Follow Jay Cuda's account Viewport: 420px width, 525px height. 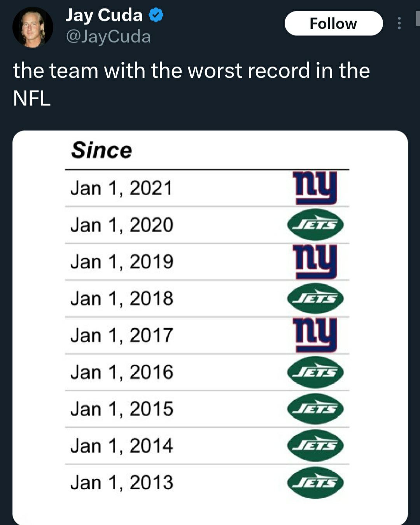coord(333,23)
